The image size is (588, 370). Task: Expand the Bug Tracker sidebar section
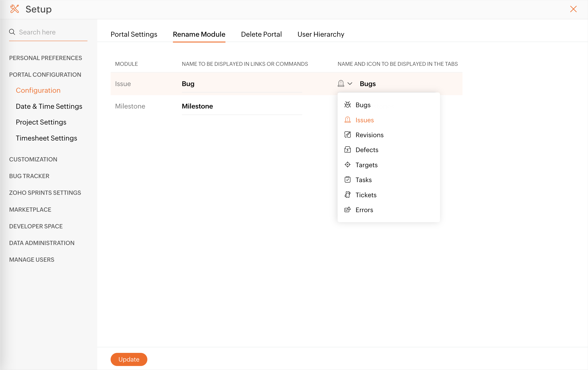click(x=29, y=176)
